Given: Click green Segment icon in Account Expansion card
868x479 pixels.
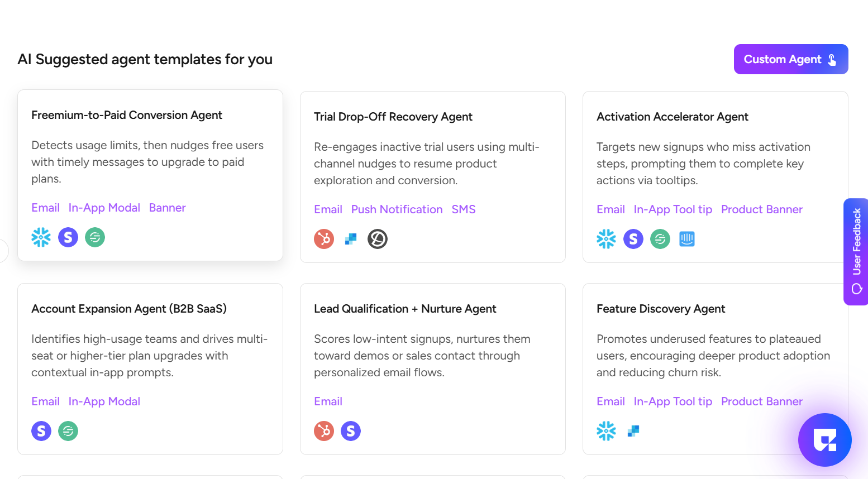Looking at the screenshot, I should coord(68,431).
